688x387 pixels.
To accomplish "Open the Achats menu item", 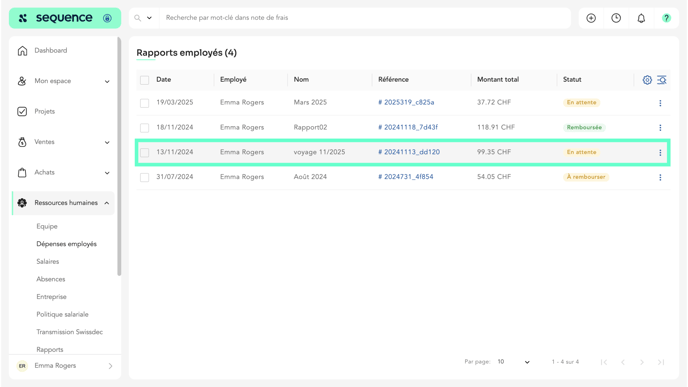I will [44, 172].
